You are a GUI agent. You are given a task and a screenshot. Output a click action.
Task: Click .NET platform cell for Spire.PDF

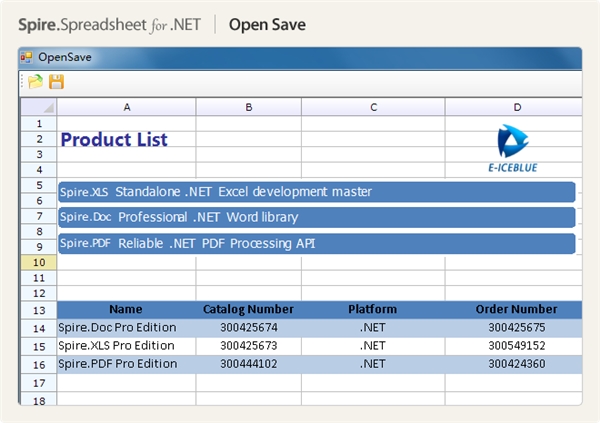coord(373,364)
